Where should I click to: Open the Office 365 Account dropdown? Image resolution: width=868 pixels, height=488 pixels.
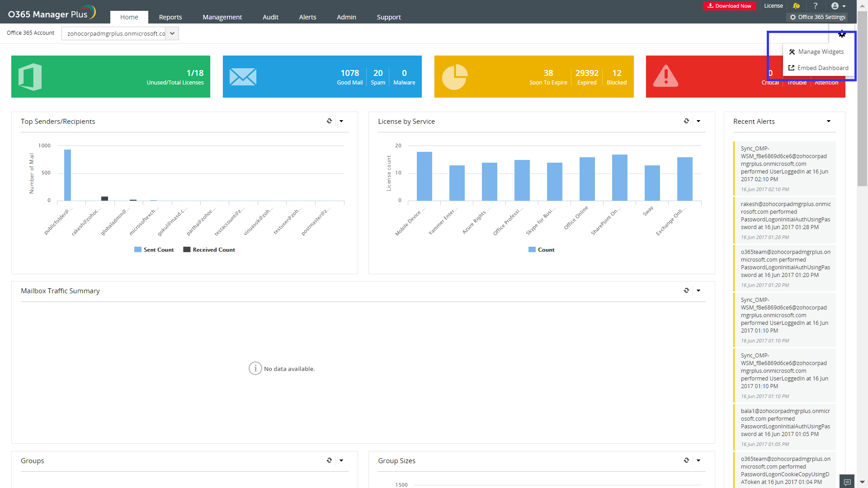pyautogui.click(x=172, y=33)
